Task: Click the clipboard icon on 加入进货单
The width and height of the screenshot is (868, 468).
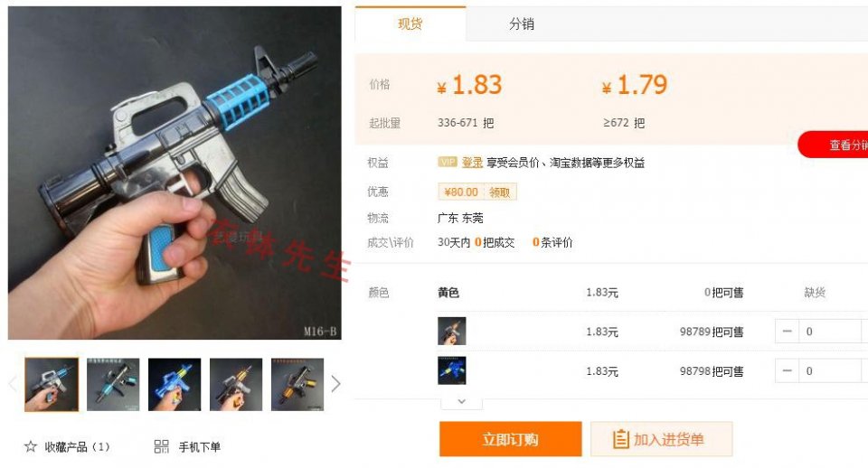Action: 620,439
